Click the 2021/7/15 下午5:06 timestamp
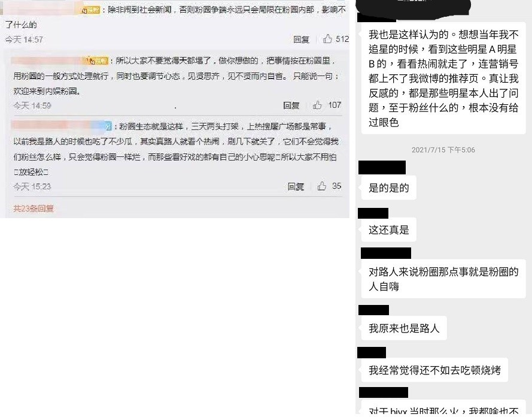This screenshot has height=417, width=532. [443, 150]
